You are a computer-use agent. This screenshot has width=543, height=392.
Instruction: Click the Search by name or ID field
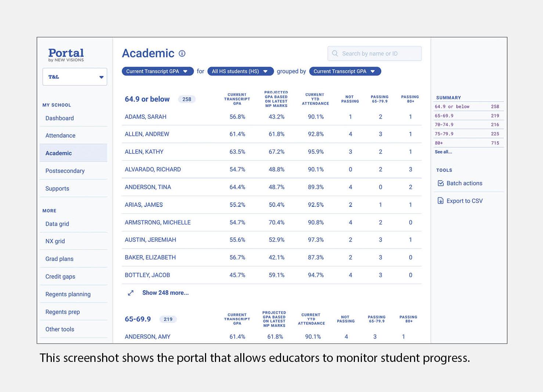tap(374, 54)
